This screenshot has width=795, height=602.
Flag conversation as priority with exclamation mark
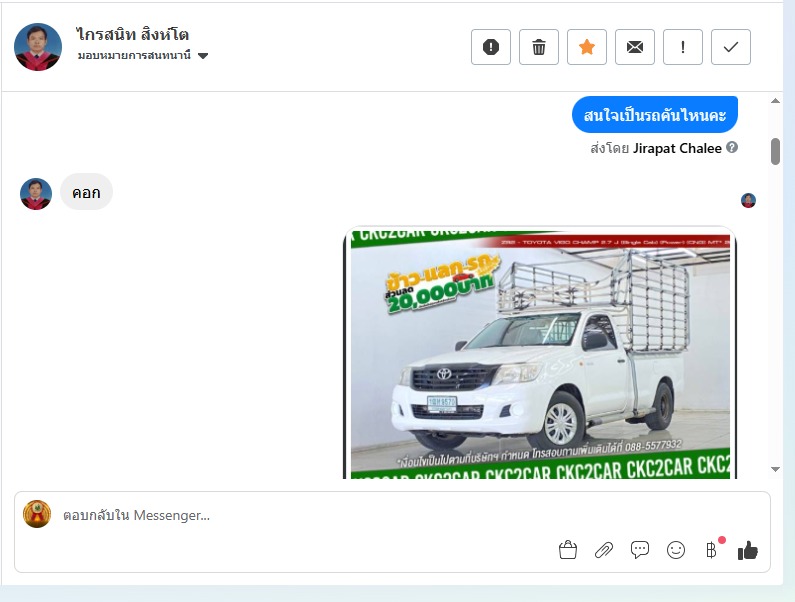tap(682, 47)
